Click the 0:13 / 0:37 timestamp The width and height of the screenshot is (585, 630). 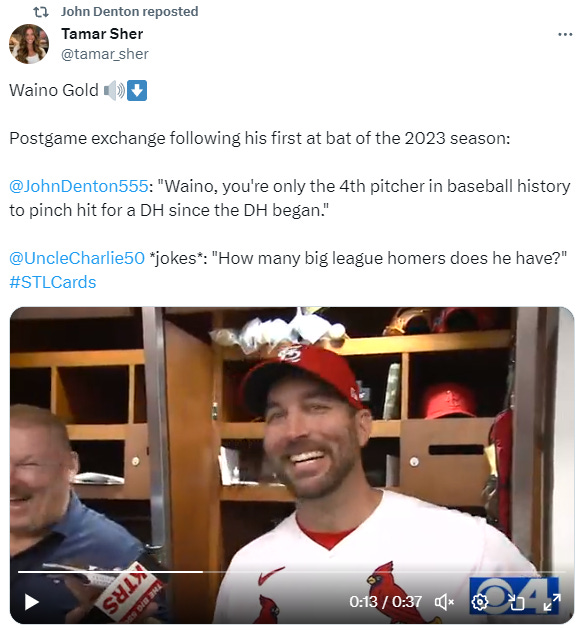click(385, 601)
